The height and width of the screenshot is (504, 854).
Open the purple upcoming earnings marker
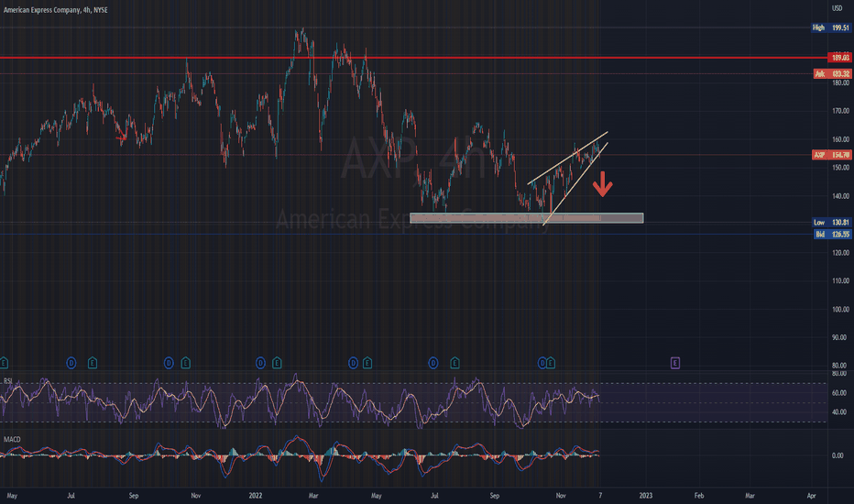(x=674, y=363)
